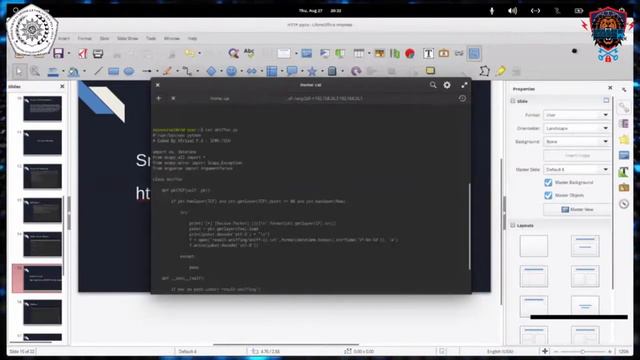Click the Print icon in the toolbar
The width and height of the screenshot is (640, 360).
click(x=98, y=53)
